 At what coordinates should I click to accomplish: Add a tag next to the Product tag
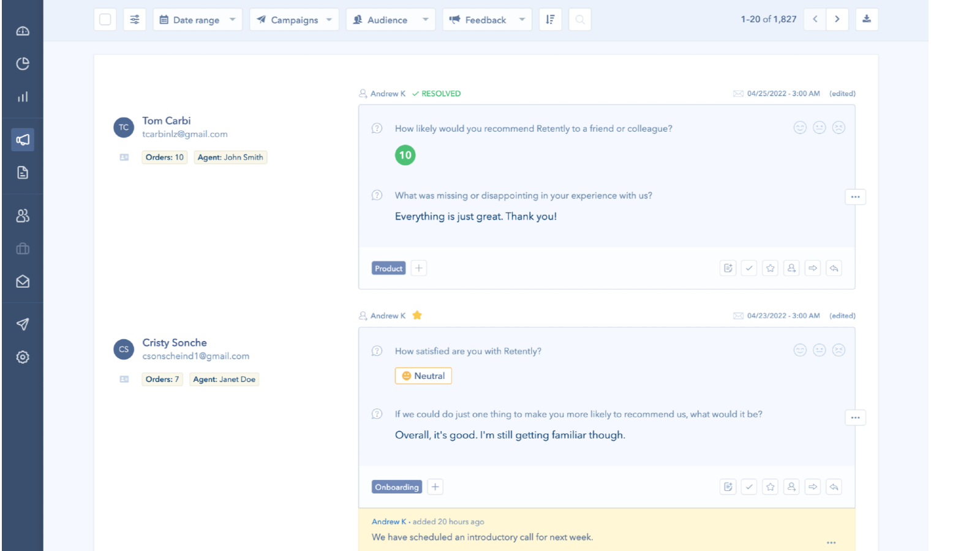[419, 268]
